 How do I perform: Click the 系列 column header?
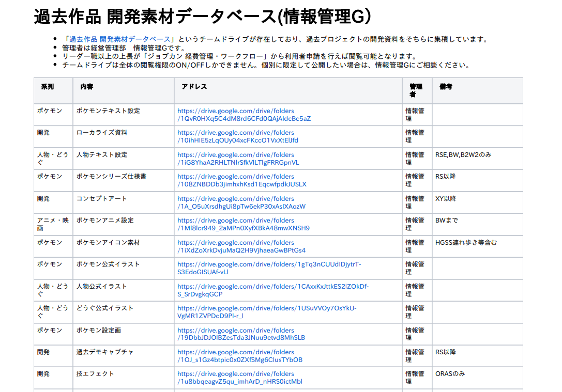click(48, 87)
